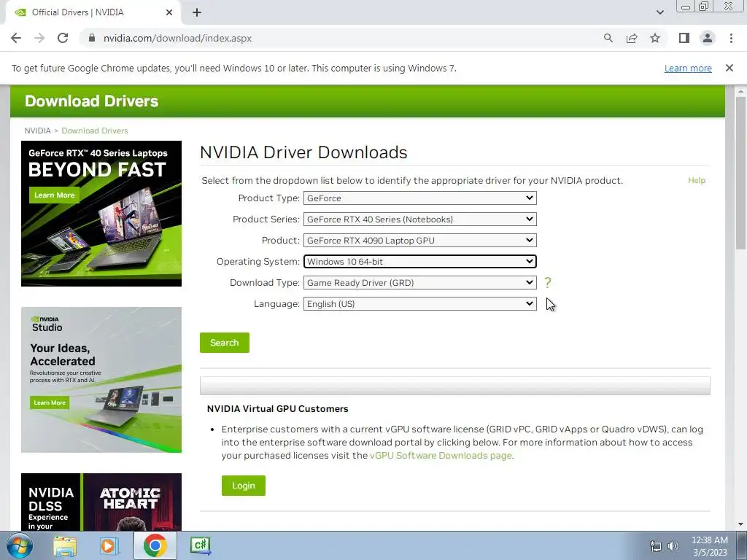Click the Download Drivers green header title
This screenshot has height=560, width=747.
point(91,101)
